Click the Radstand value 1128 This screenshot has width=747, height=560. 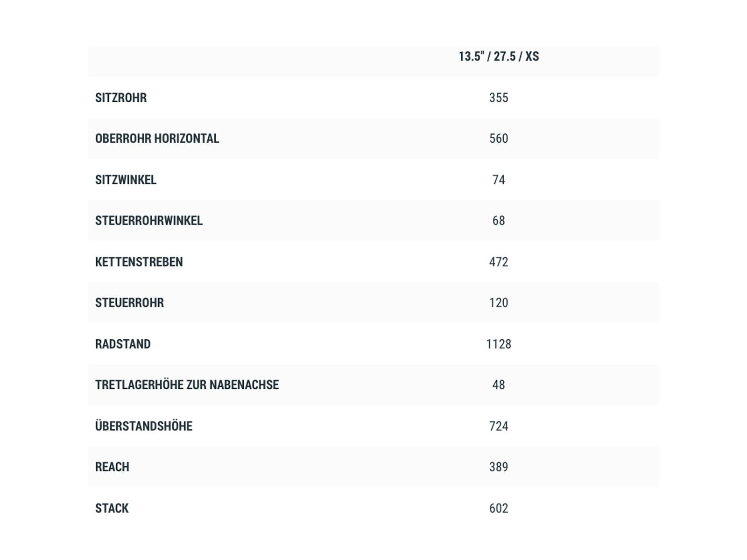[x=499, y=344]
